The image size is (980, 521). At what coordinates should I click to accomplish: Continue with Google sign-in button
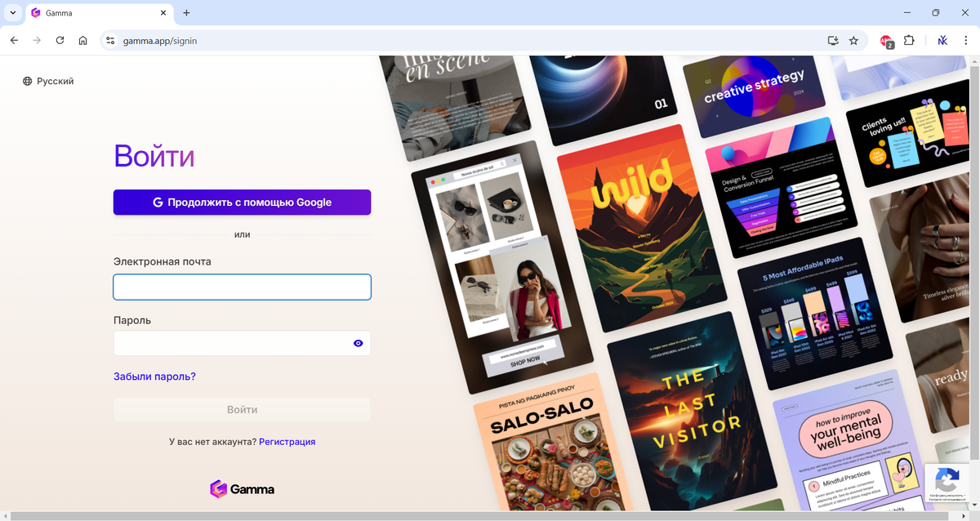(x=242, y=203)
